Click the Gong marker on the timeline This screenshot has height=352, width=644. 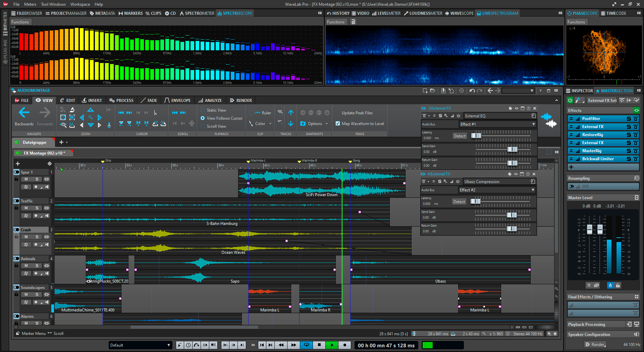click(350, 161)
